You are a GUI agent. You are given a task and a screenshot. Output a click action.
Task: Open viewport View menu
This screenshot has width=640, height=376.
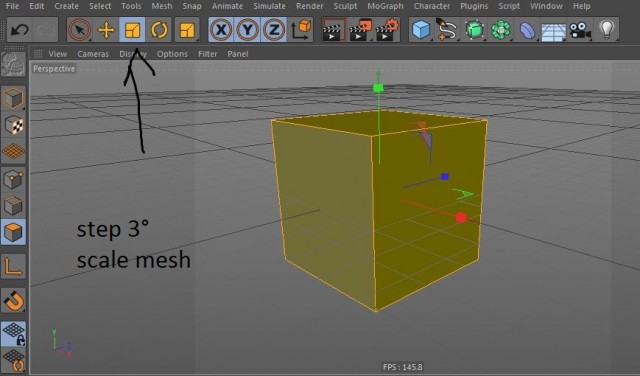pos(58,54)
